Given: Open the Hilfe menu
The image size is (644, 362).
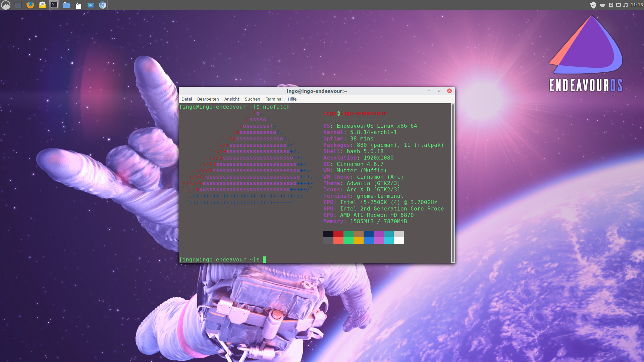Looking at the screenshot, I should tap(292, 99).
